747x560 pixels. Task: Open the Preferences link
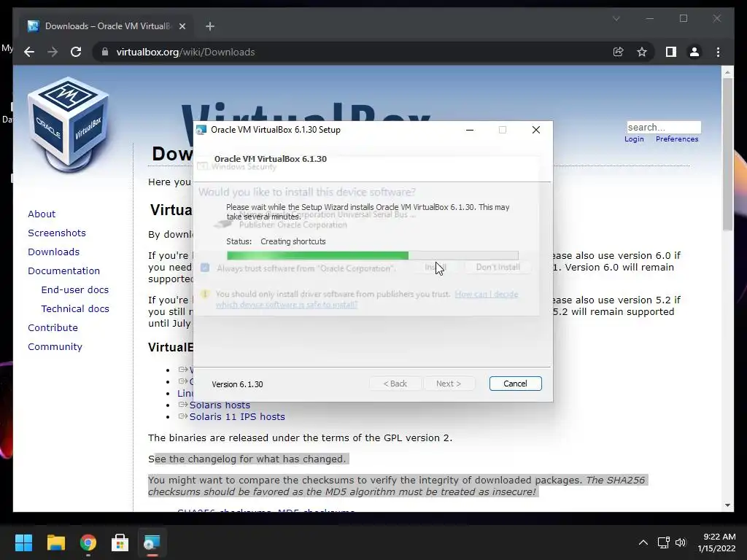coord(677,139)
